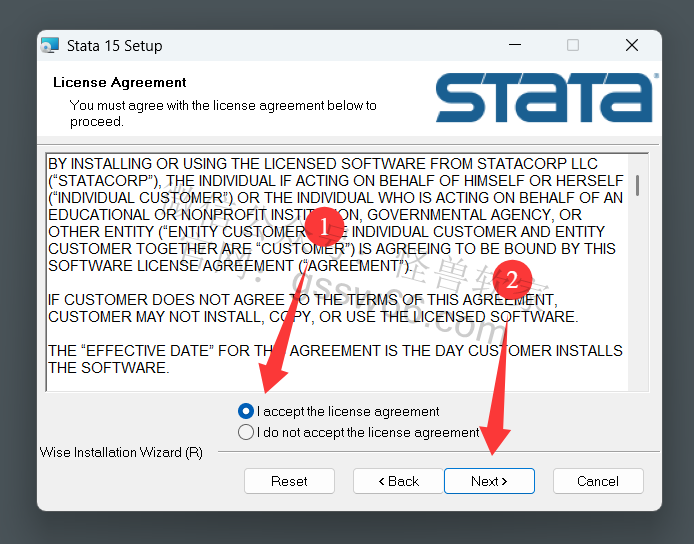The width and height of the screenshot is (694, 544).
Task: Go to previous step with Back button
Action: tap(398, 481)
